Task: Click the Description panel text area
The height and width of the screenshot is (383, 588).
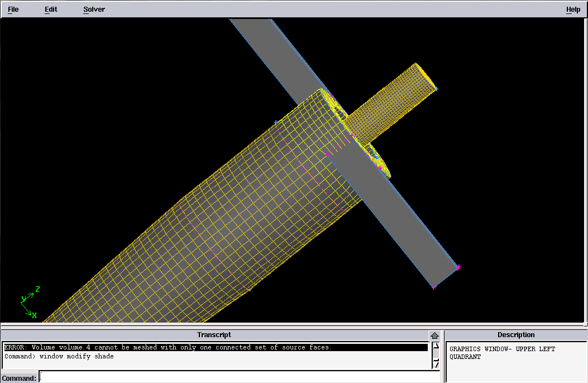Action: 515,362
